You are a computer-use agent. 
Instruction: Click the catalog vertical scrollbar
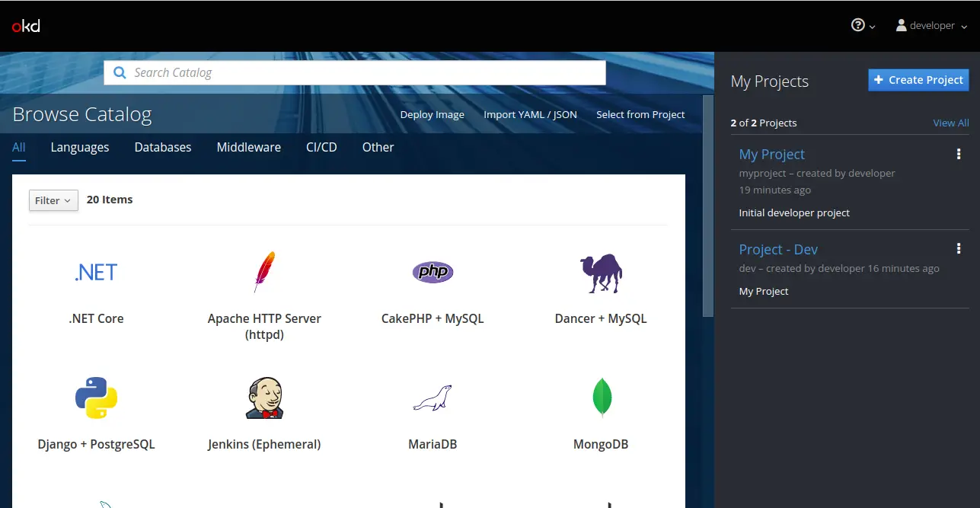pyautogui.click(x=708, y=206)
